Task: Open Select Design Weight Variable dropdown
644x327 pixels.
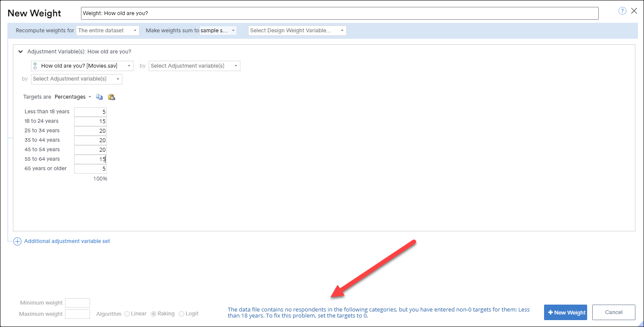Action: [x=297, y=31]
